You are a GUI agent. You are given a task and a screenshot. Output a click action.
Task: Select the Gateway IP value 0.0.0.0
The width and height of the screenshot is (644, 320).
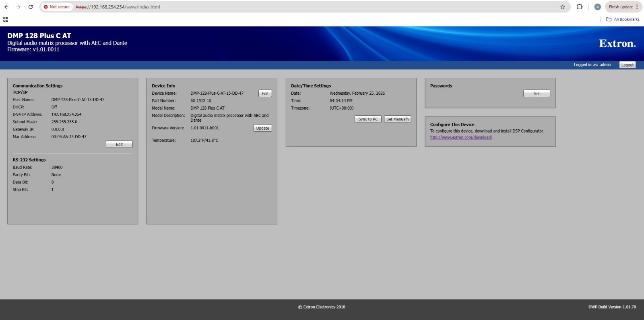click(x=58, y=129)
